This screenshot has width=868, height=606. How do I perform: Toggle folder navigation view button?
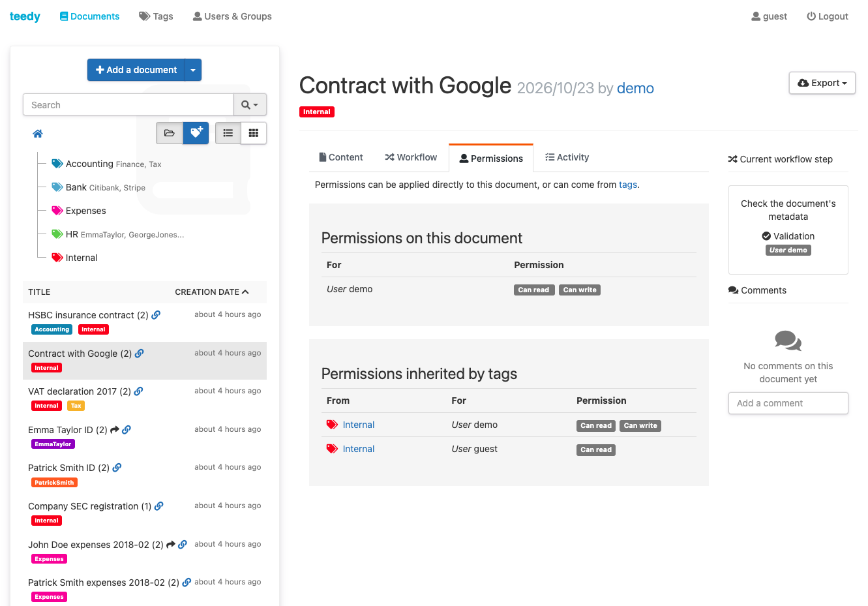point(170,133)
